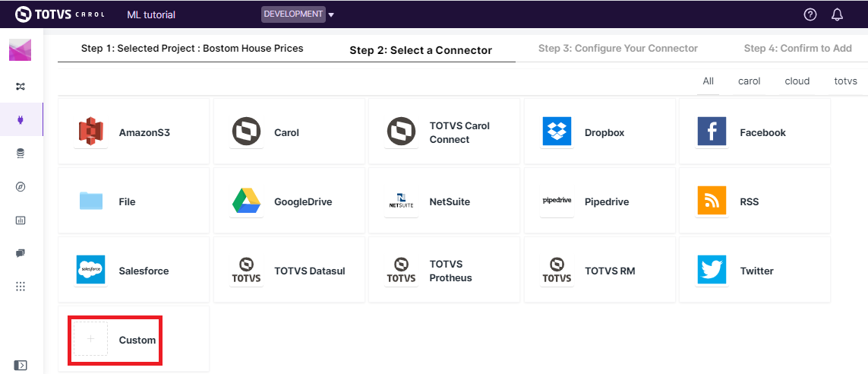Select the Facebook connector label
Image resolution: width=868 pixels, height=374 pixels.
[762, 132]
